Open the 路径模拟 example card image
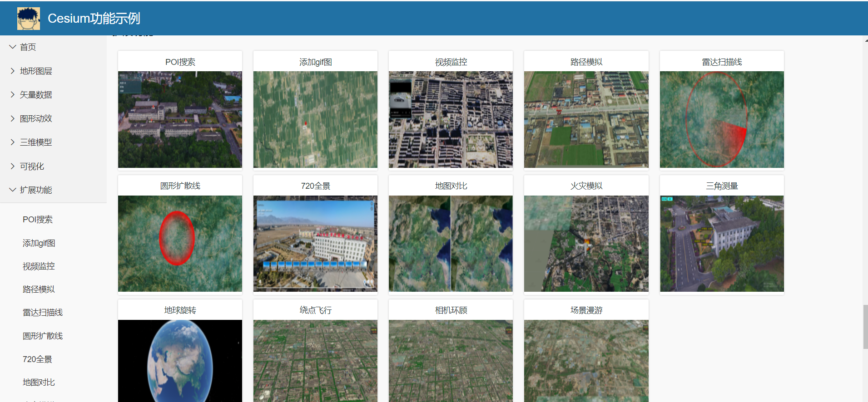Screen dimensions: 868x402 click(x=586, y=120)
